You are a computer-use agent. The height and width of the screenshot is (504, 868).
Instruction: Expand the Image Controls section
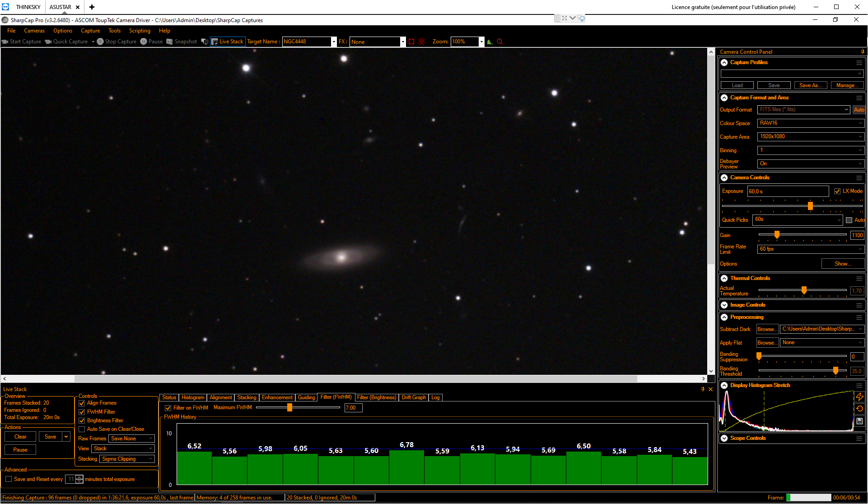[x=724, y=305]
